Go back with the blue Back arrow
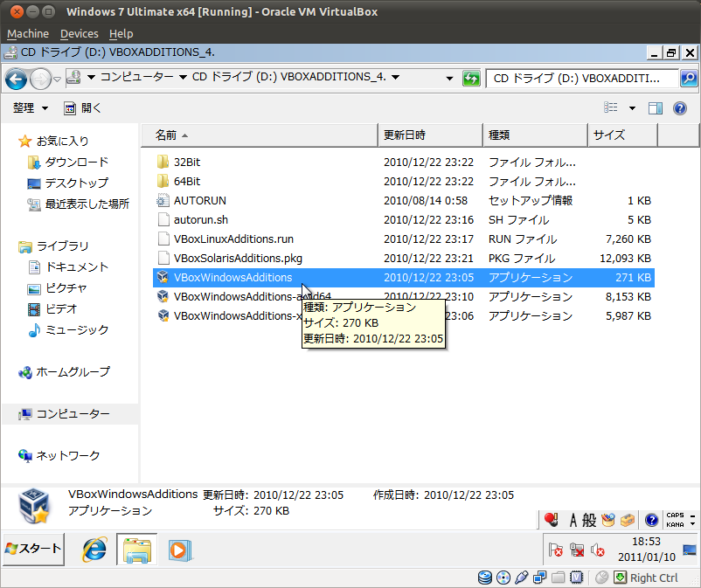This screenshot has height=588, width=701. (16, 80)
